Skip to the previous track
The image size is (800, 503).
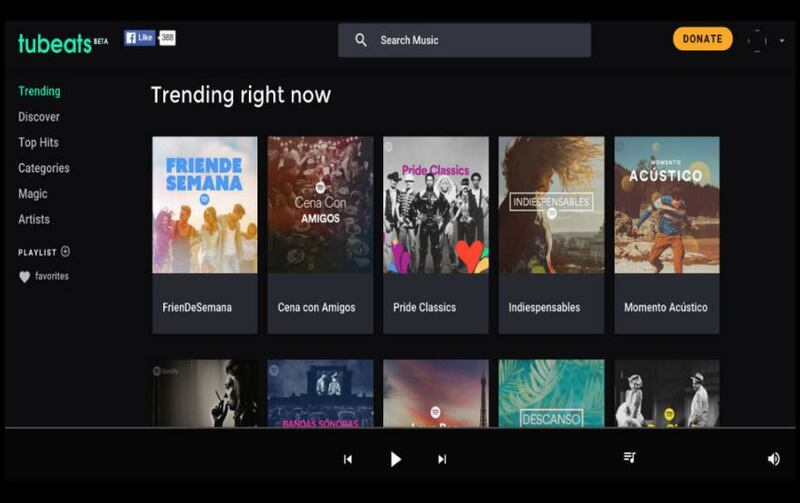click(x=348, y=459)
